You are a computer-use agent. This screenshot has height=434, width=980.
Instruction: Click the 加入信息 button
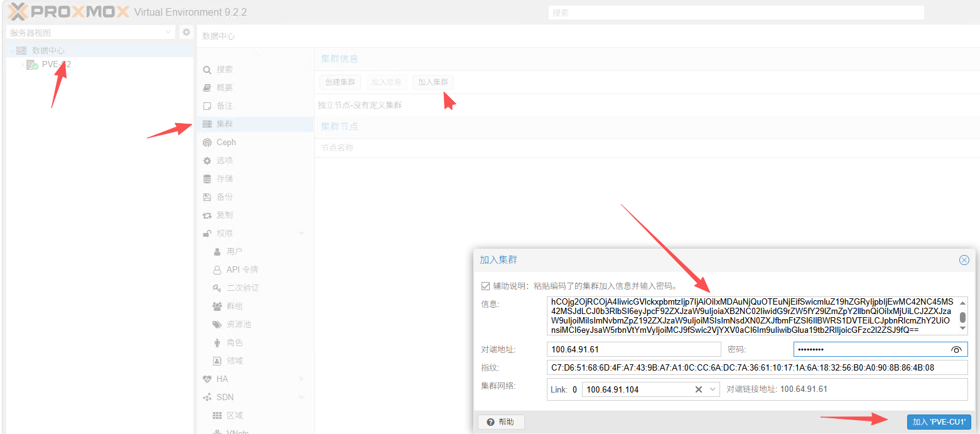pyautogui.click(x=386, y=82)
